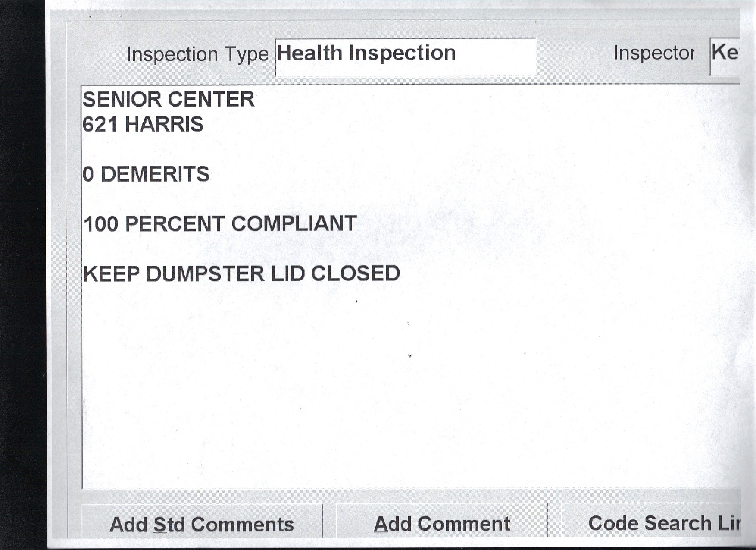Click the Inspection Type label
756x550 pixels.
coord(197,54)
